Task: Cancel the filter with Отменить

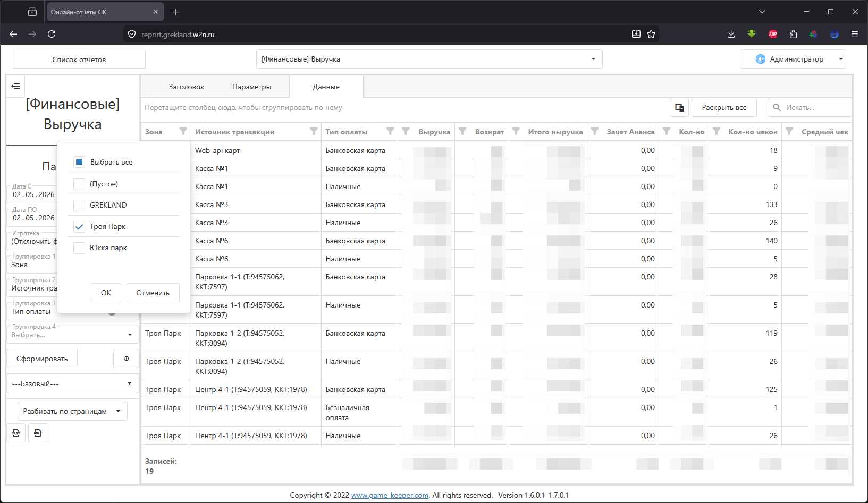Action: pyautogui.click(x=153, y=293)
